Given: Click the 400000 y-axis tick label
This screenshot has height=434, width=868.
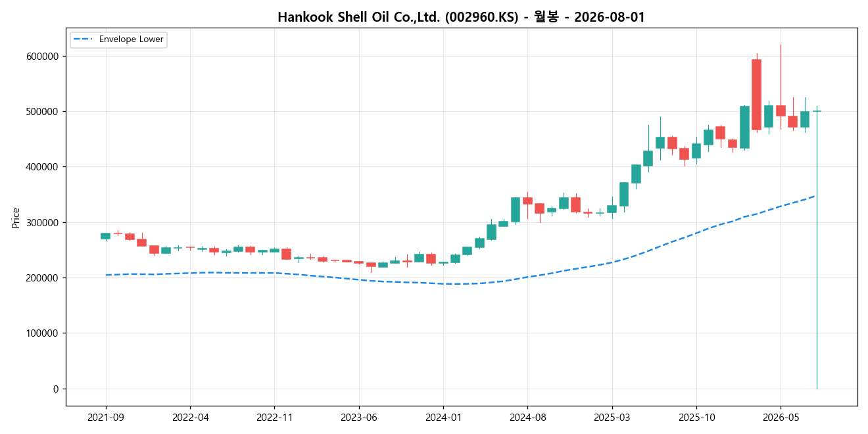Looking at the screenshot, I should coord(43,167).
